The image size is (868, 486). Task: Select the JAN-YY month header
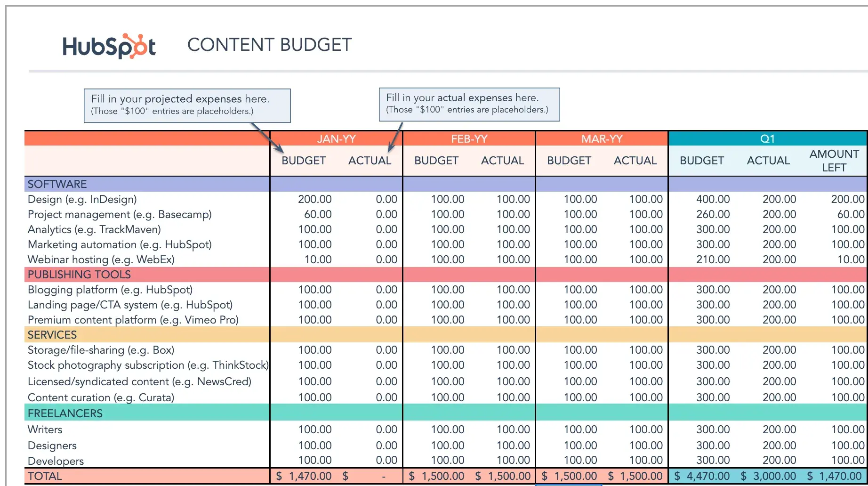336,139
